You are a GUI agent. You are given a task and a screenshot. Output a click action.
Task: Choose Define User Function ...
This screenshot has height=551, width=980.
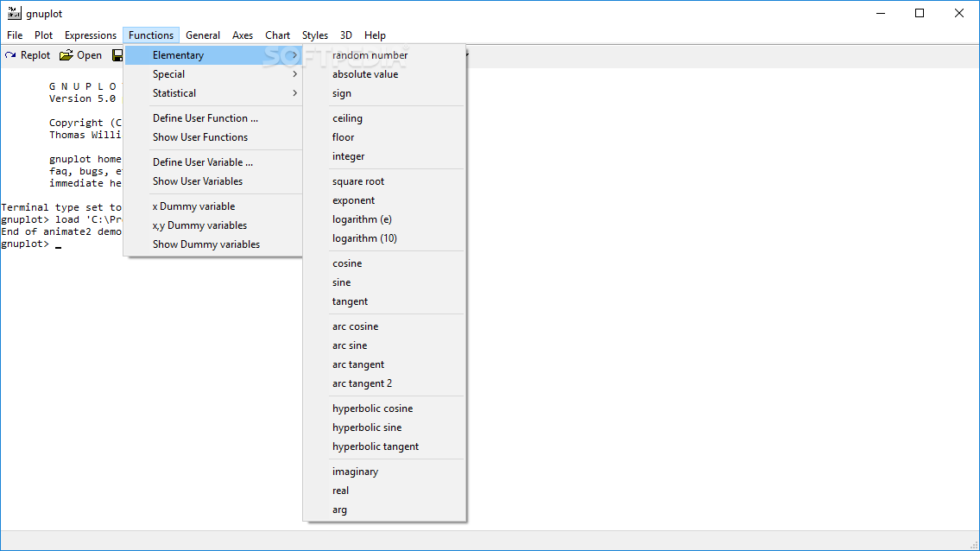click(214, 118)
